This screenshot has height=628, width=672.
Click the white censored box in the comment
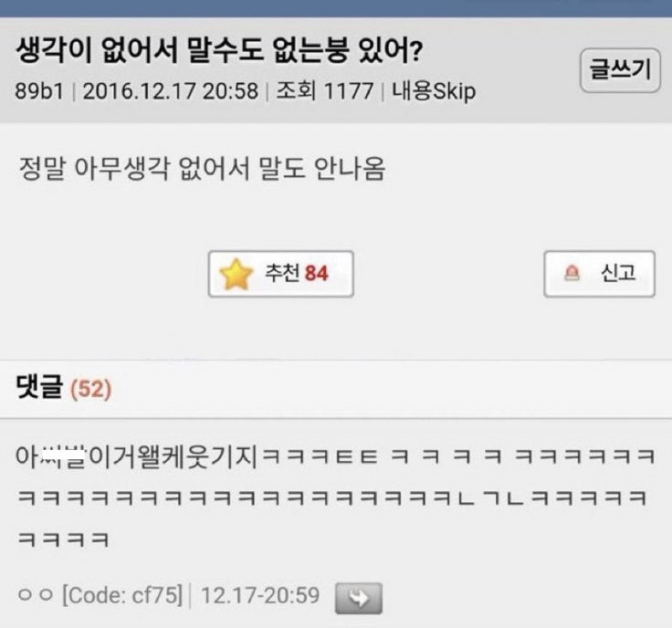63,455
